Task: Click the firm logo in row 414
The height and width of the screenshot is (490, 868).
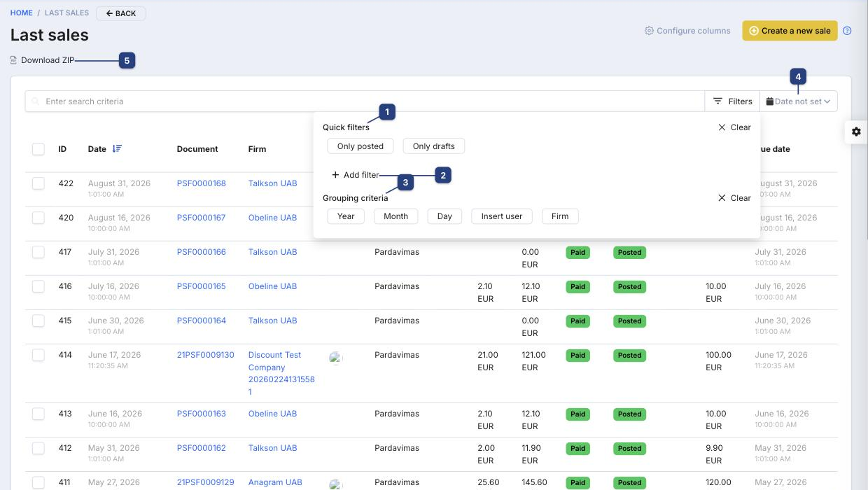Action: pyautogui.click(x=336, y=358)
